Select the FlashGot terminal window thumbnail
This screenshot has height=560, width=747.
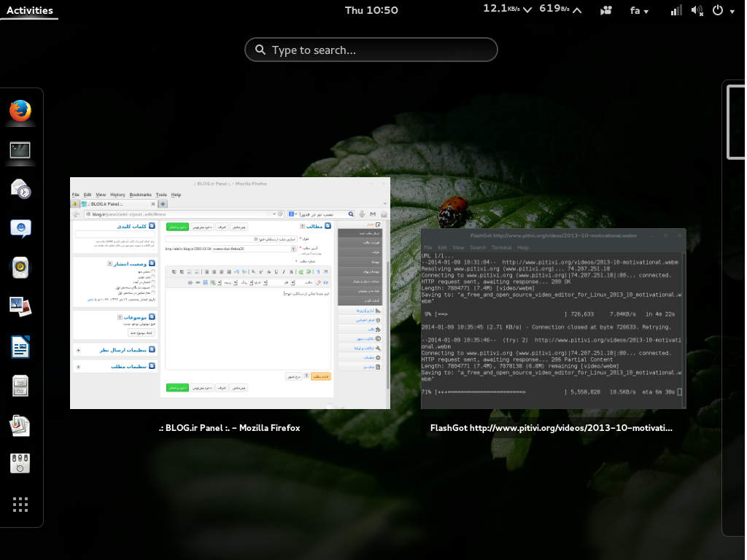coord(553,319)
